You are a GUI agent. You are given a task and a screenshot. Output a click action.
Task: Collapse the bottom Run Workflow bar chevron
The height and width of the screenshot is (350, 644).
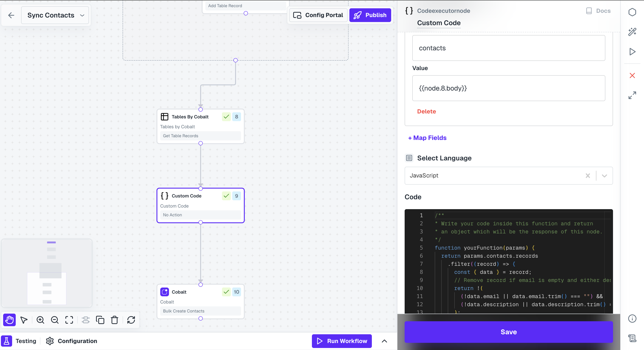point(384,341)
